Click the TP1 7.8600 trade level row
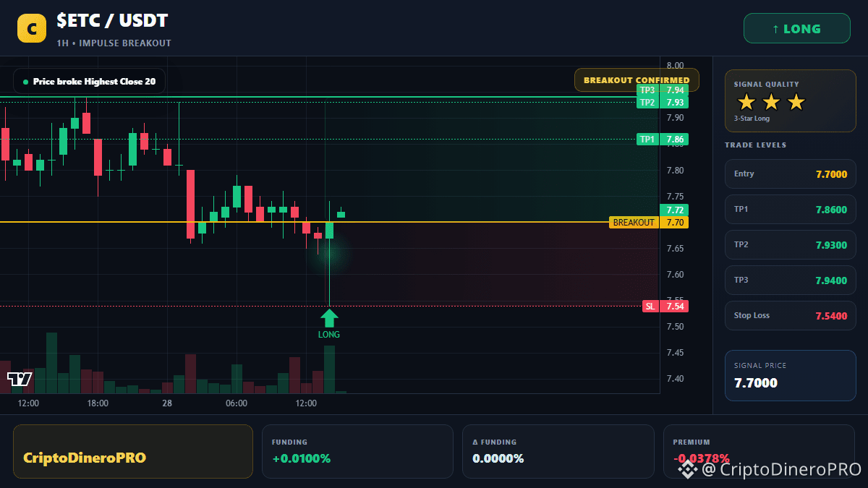 pyautogui.click(x=790, y=210)
